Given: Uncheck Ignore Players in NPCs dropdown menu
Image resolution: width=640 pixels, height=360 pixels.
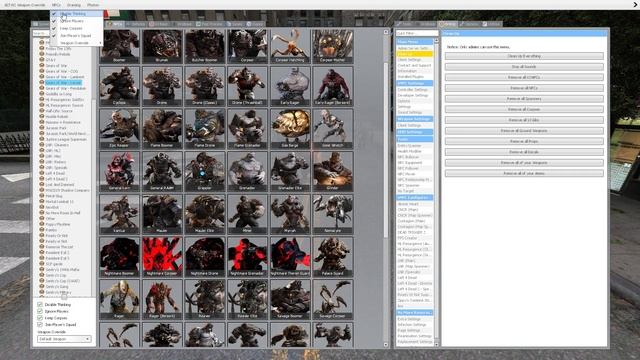Looking at the screenshot, I should click(77, 21).
